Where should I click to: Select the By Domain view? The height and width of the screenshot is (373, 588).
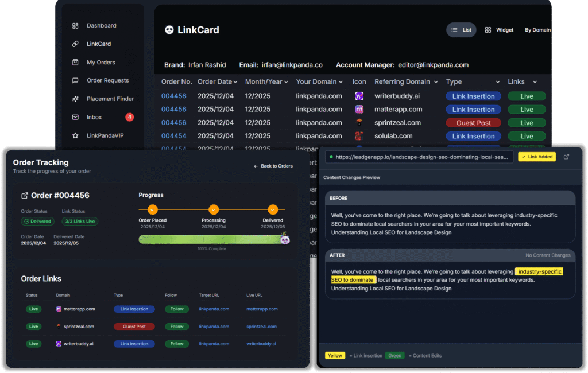[x=537, y=29]
